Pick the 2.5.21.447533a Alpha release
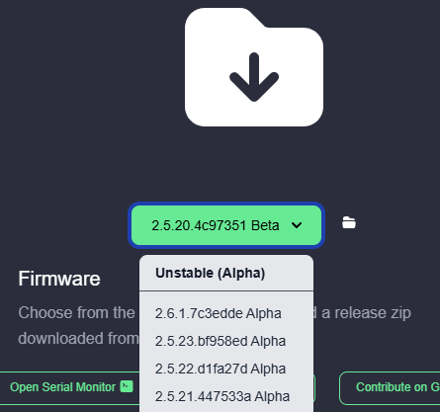 [222, 396]
